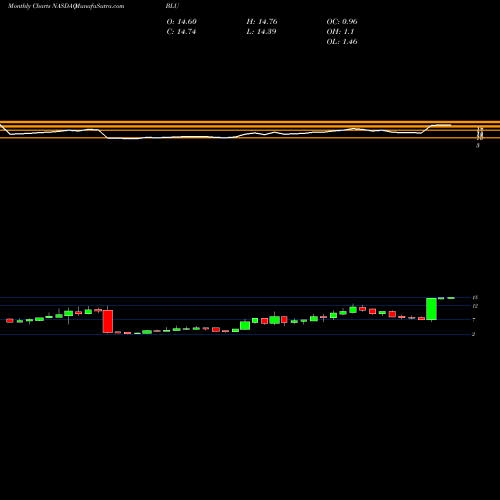Click the '7' price axis label

click(x=473, y=320)
